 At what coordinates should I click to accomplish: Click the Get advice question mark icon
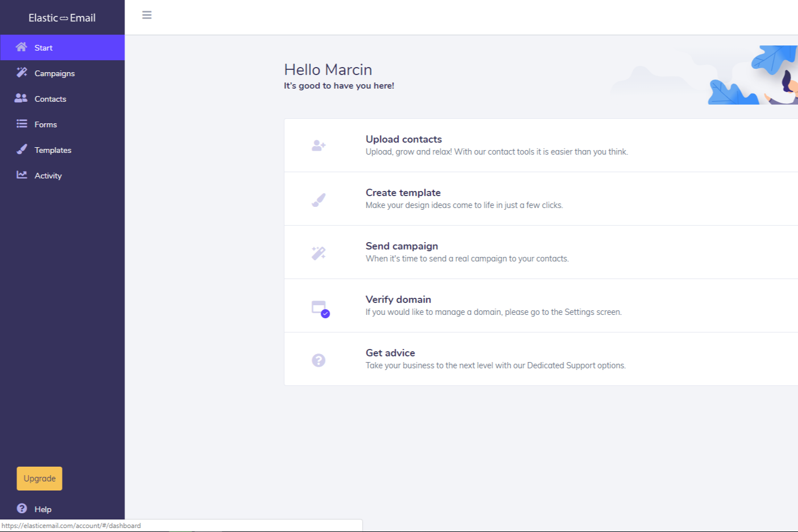[318, 360]
